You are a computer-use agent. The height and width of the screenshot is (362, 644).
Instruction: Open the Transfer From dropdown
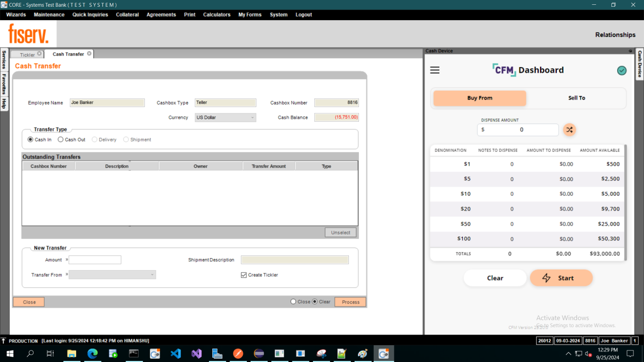pyautogui.click(x=112, y=275)
